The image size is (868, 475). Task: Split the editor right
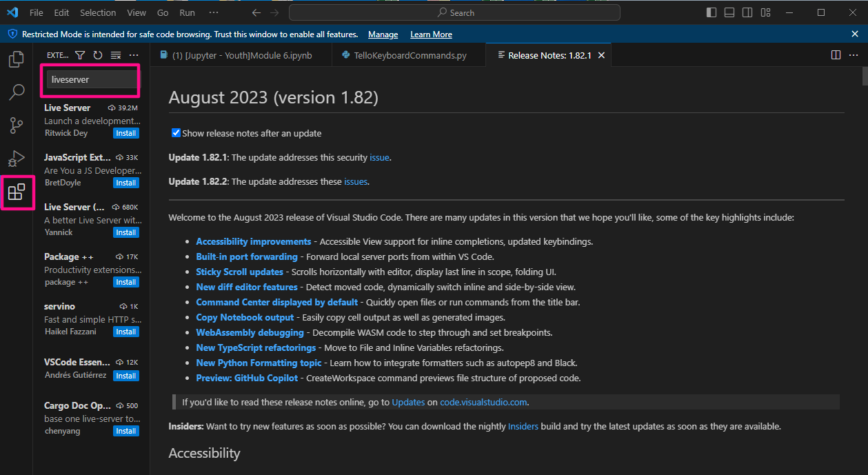(x=836, y=55)
